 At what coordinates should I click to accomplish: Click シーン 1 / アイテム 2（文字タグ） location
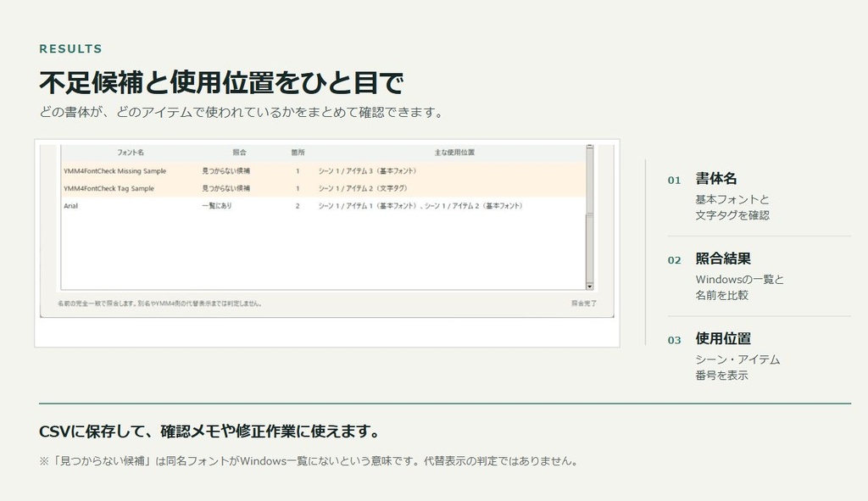click(363, 188)
